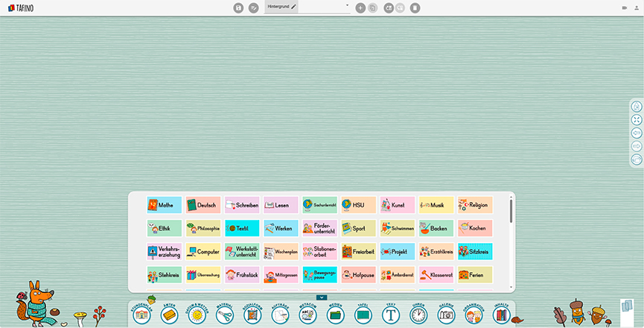Open the Uhren clock tool
This screenshot has width=644, height=328.
418,315
